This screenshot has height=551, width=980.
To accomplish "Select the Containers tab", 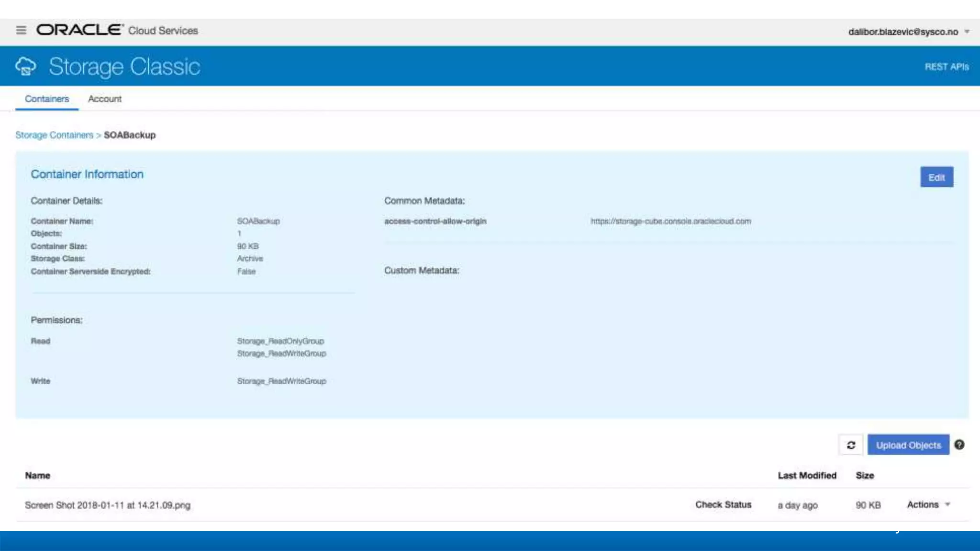I will point(47,99).
